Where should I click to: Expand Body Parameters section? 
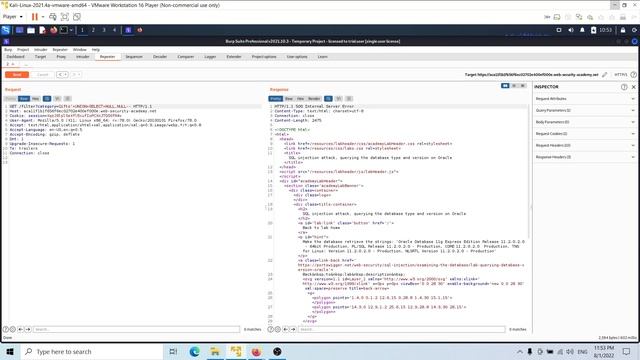click(585, 122)
